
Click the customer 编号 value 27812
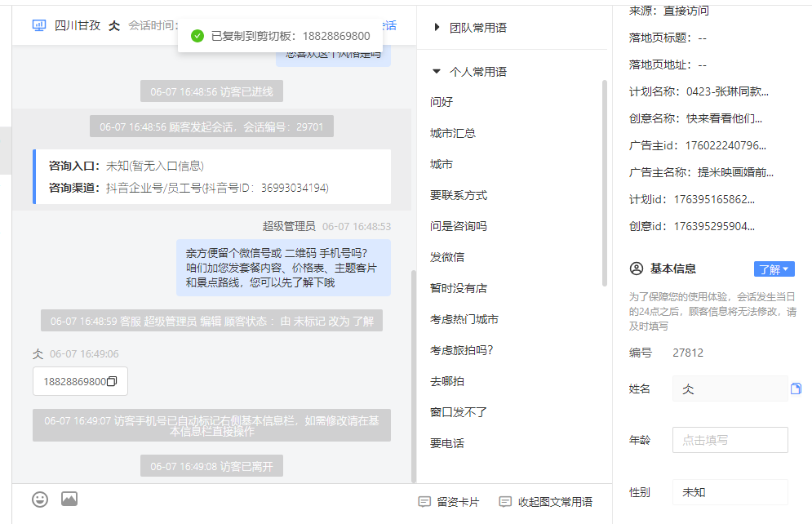pos(688,353)
